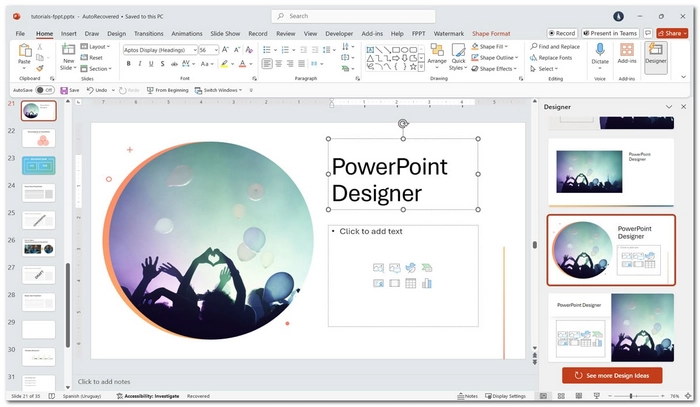Justify the paragraph text

pyautogui.click(x=302, y=64)
